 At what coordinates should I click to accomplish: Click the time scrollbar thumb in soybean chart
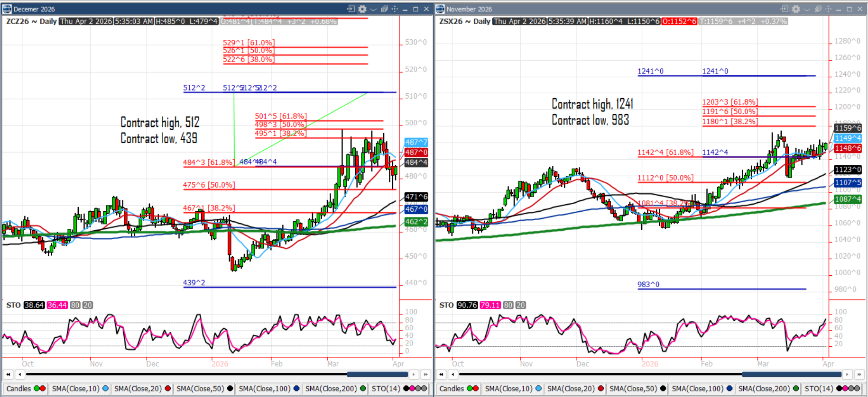coord(792,374)
